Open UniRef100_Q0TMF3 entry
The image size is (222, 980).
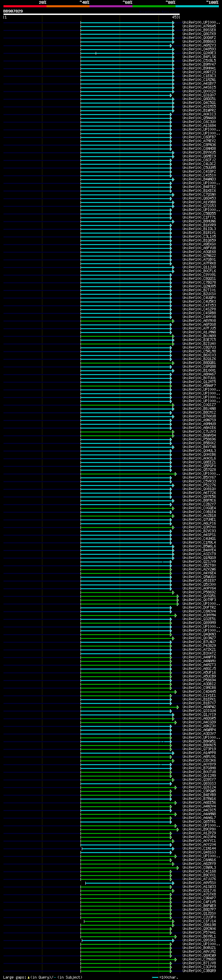pos(199,600)
